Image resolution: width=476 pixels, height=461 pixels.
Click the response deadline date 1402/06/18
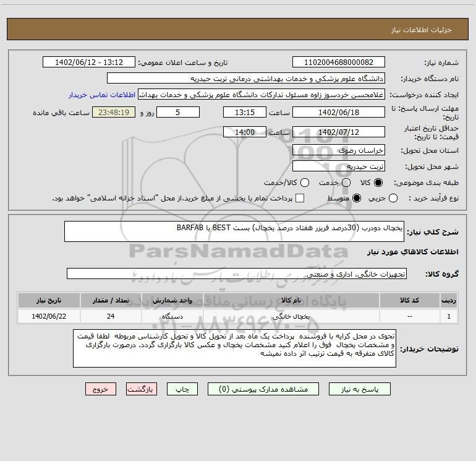click(339, 112)
